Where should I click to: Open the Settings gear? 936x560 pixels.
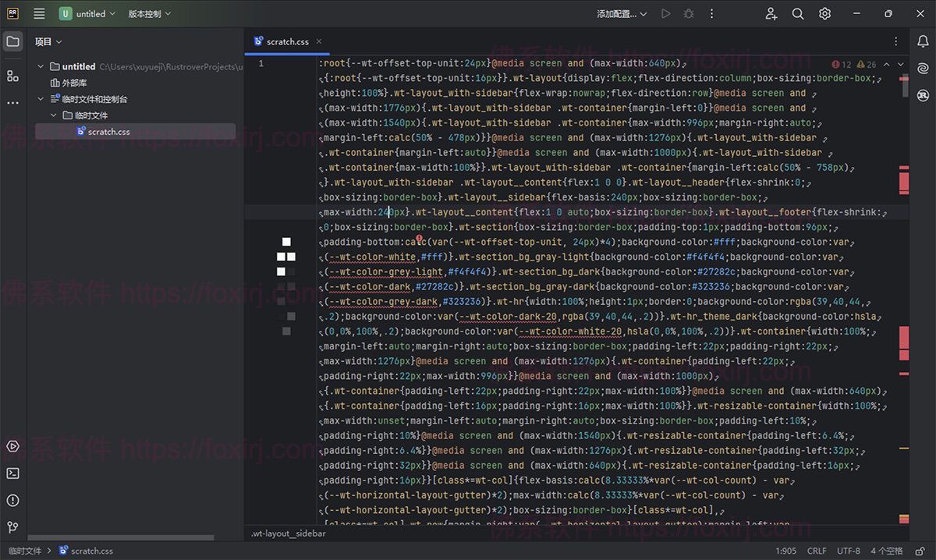pos(824,13)
